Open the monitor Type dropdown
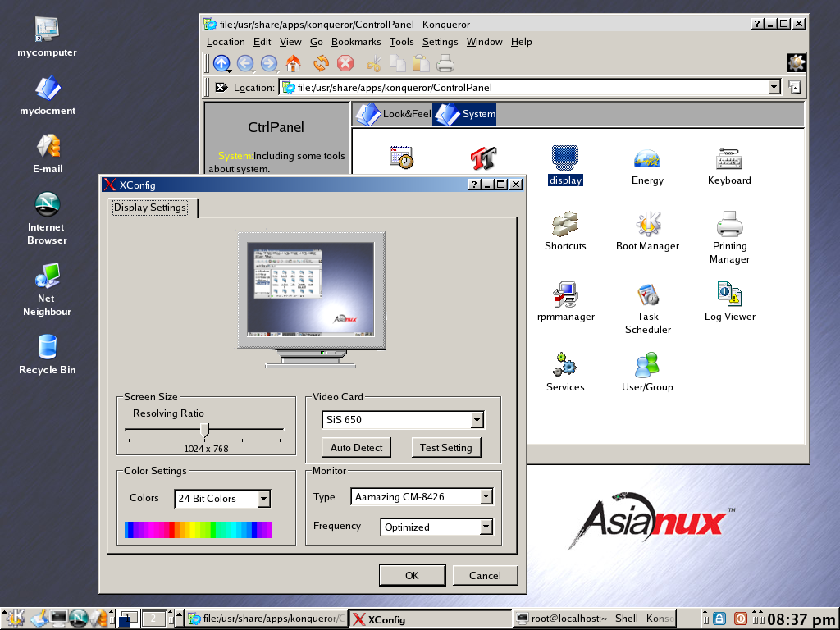840x630 pixels. (486, 497)
